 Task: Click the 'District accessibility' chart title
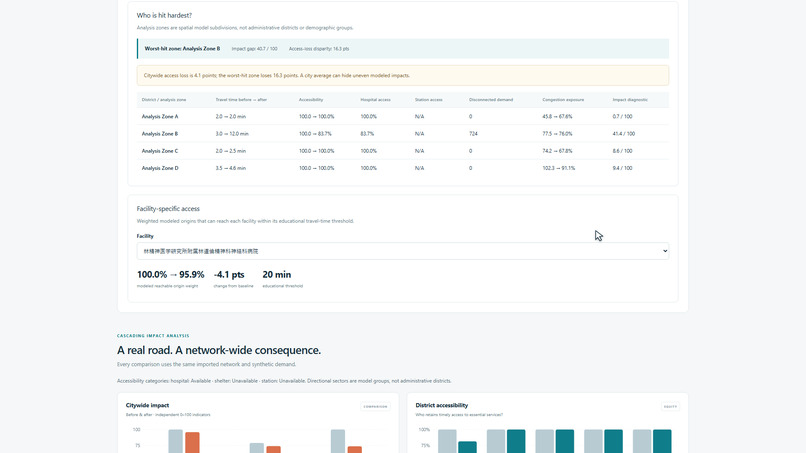pyautogui.click(x=442, y=405)
